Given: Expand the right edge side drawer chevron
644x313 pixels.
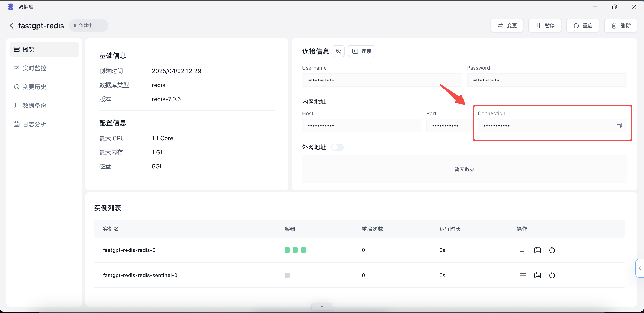Looking at the screenshot, I should click(640, 268).
